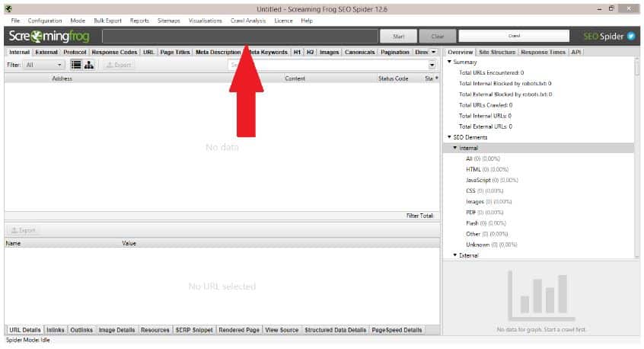Select the External tab
This screenshot has width=644, height=349.
[46, 52]
